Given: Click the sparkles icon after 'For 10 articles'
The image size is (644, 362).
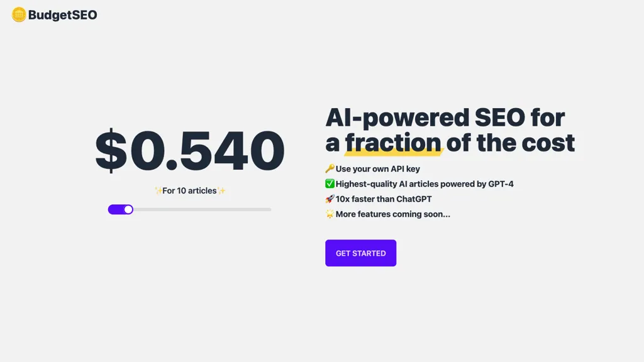Looking at the screenshot, I should tap(221, 190).
